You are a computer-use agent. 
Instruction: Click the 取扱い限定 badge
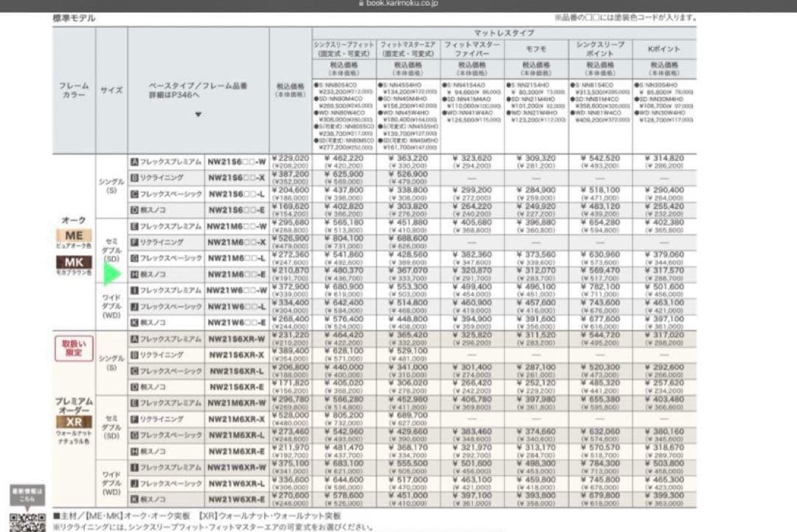pyautogui.click(x=73, y=348)
